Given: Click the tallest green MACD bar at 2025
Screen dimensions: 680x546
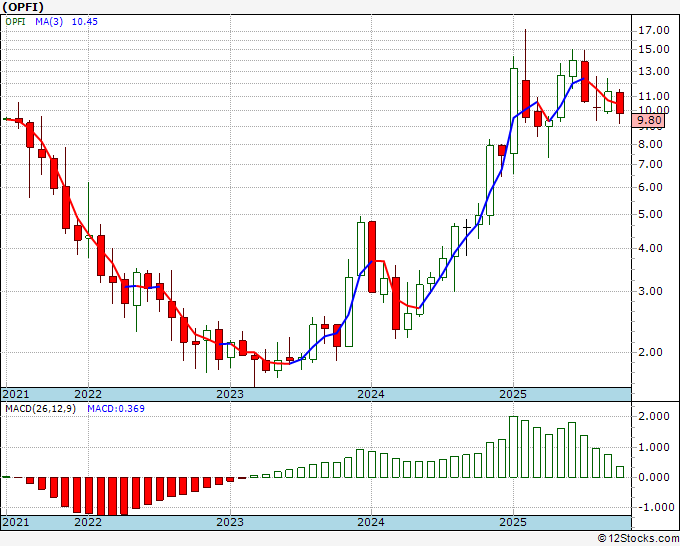Looking at the screenshot, I should [x=513, y=447].
